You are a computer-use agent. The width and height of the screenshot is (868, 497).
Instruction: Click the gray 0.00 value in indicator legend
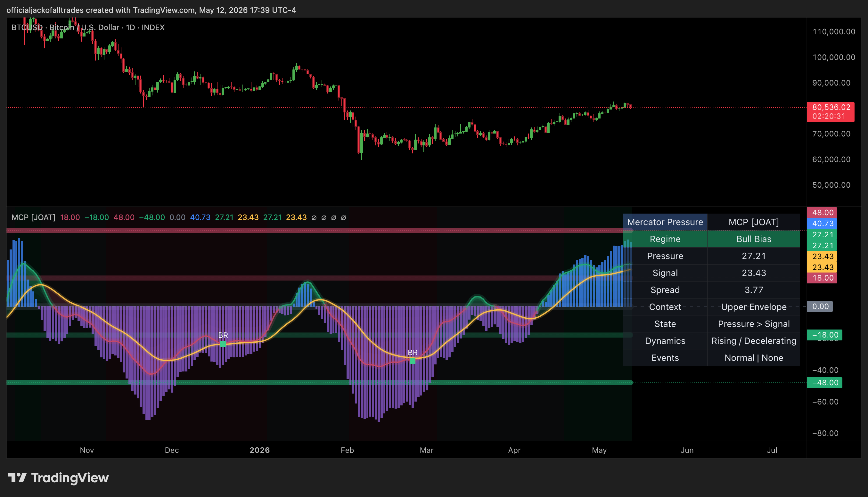click(x=177, y=217)
